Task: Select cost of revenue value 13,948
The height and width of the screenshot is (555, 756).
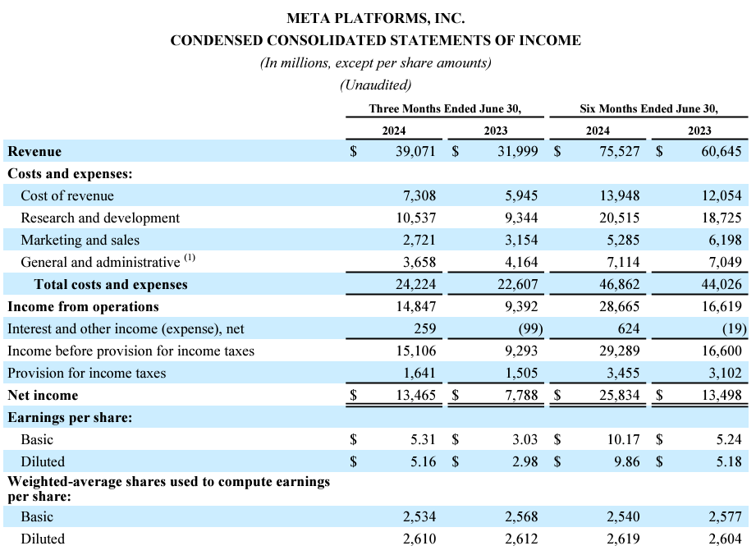Action: pyautogui.click(x=620, y=195)
